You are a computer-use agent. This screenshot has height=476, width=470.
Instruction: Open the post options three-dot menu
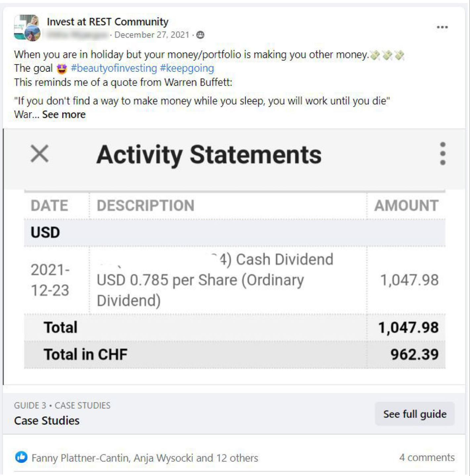pyautogui.click(x=442, y=27)
